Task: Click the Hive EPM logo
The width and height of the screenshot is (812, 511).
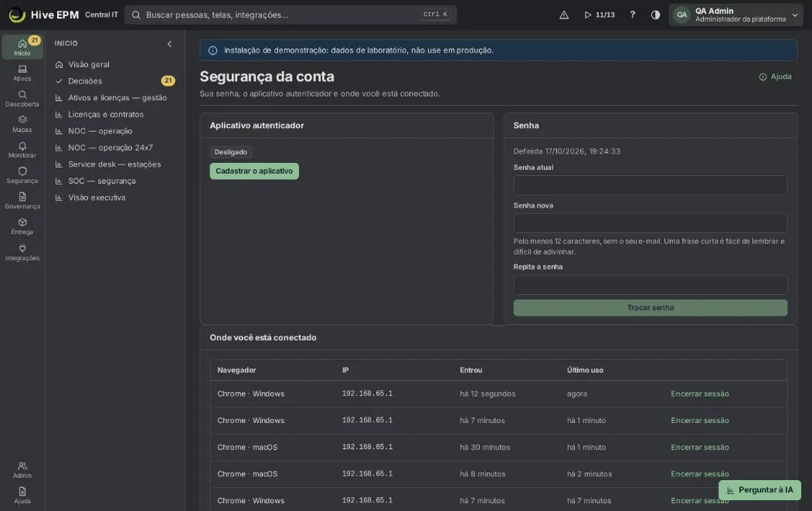Action: (x=43, y=15)
